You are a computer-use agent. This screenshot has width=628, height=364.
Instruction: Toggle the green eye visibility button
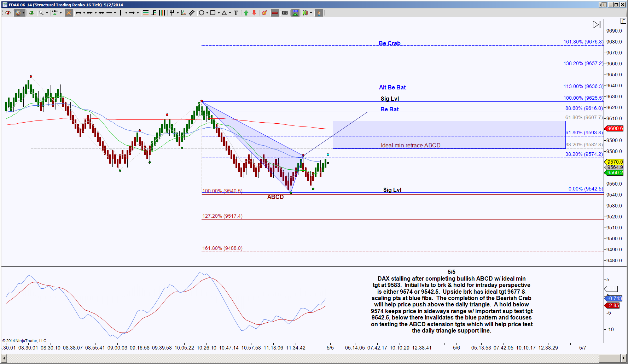(x=31, y=13)
